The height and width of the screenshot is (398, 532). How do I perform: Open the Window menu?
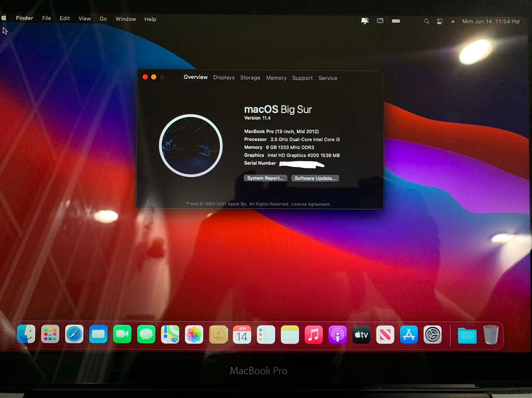126,19
